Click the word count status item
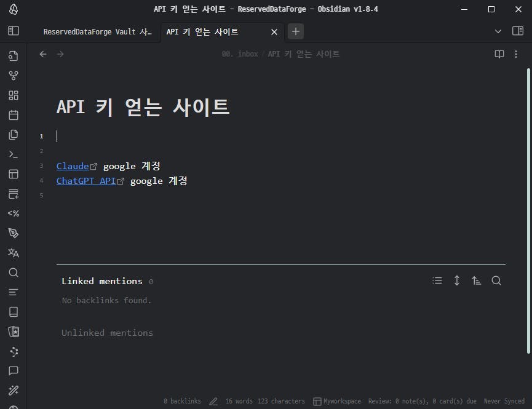532x409 pixels. (239, 401)
